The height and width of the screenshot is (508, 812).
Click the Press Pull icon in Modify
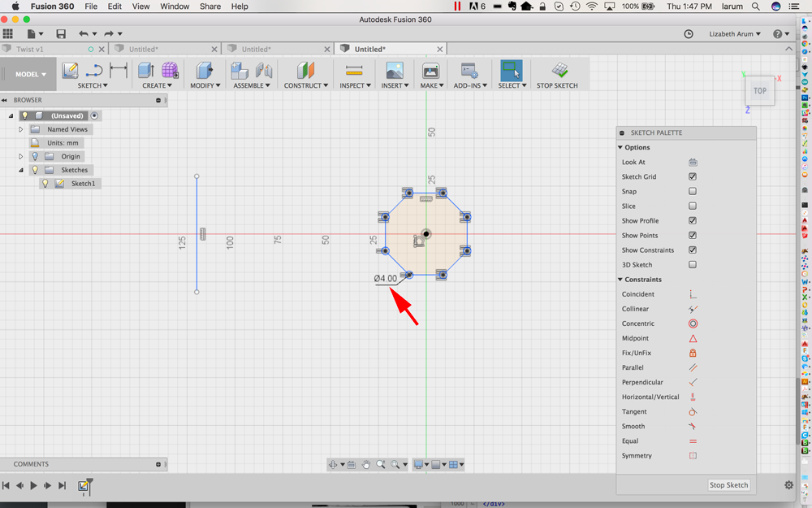(x=205, y=70)
